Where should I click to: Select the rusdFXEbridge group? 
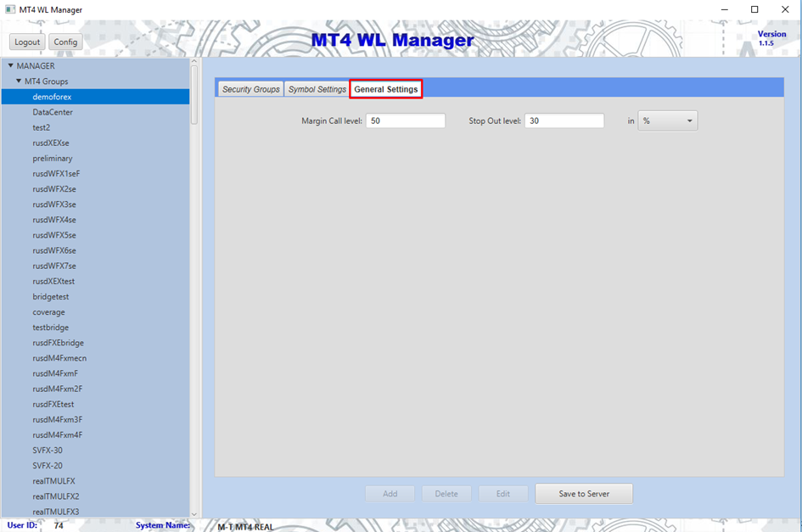(x=95, y=342)
